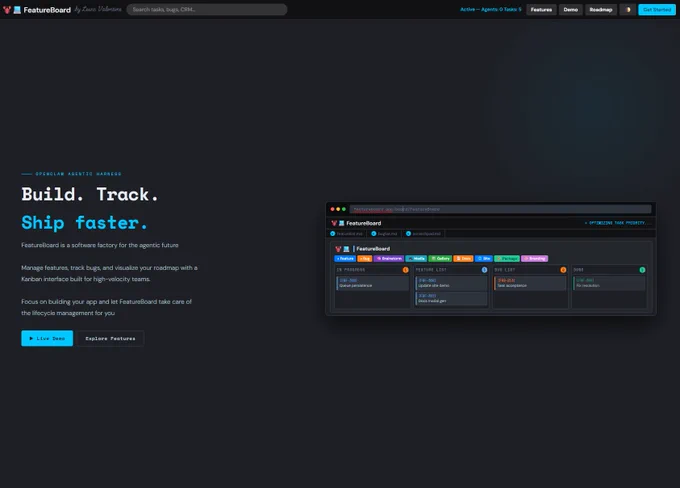Open the Roadmap nav item
Screen dimensions: 680x488
[x=601, y=10]
